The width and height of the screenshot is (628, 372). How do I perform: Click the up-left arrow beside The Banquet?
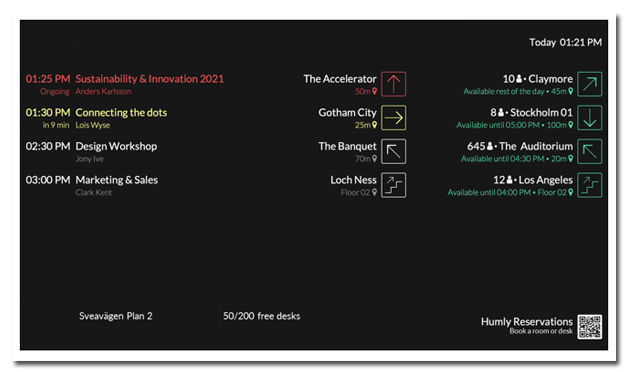[x=393, y=151]
